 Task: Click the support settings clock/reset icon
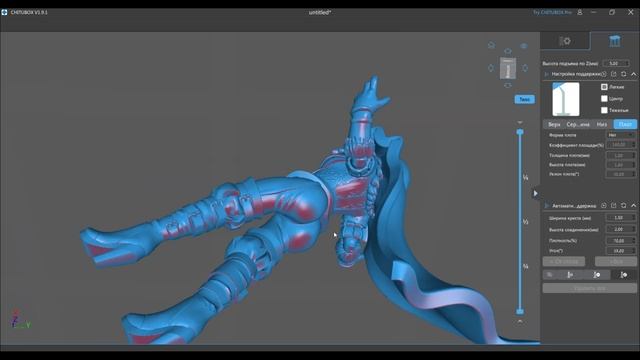coord(604,74)
